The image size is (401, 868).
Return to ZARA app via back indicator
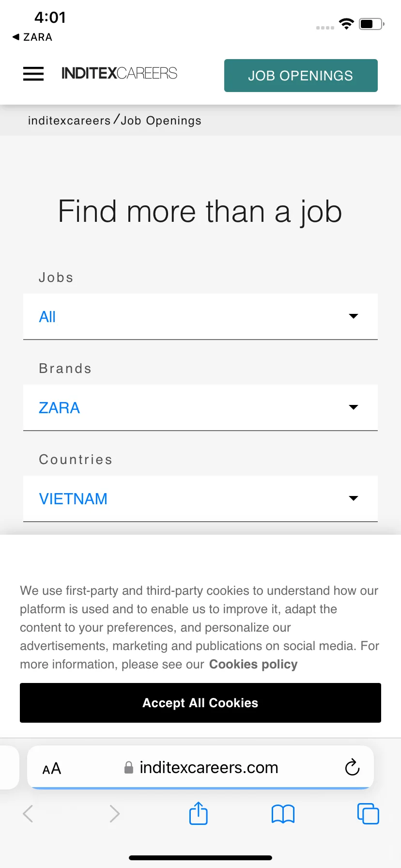click(32, 37)
